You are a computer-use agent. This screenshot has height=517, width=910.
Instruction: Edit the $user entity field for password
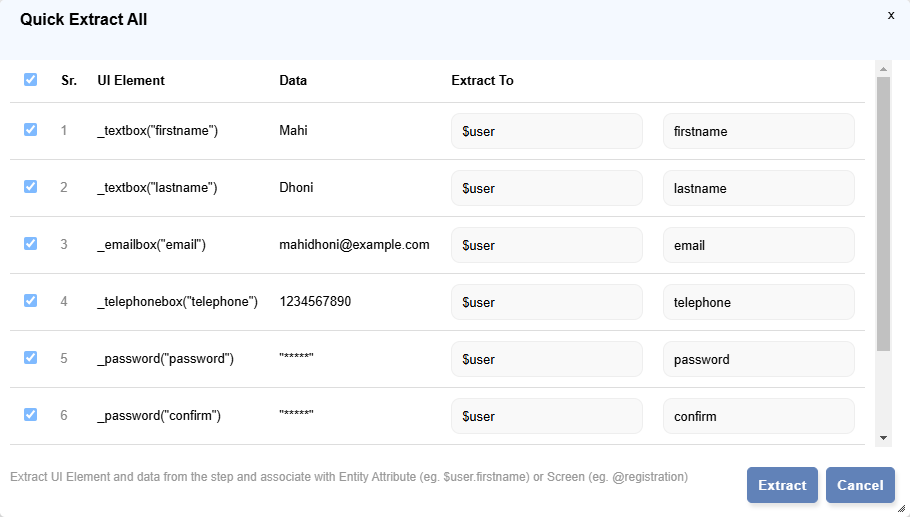tap(546, 359)
